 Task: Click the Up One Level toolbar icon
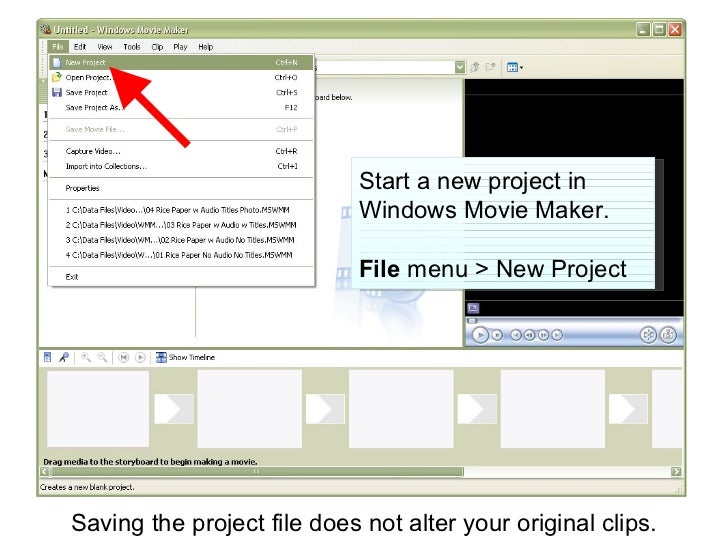(x=475, y=67)
